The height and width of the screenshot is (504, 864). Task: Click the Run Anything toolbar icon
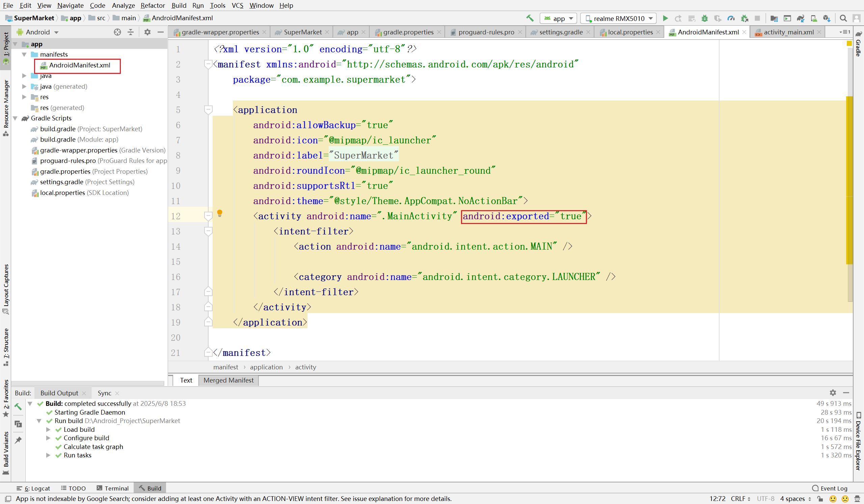[787, 18]
